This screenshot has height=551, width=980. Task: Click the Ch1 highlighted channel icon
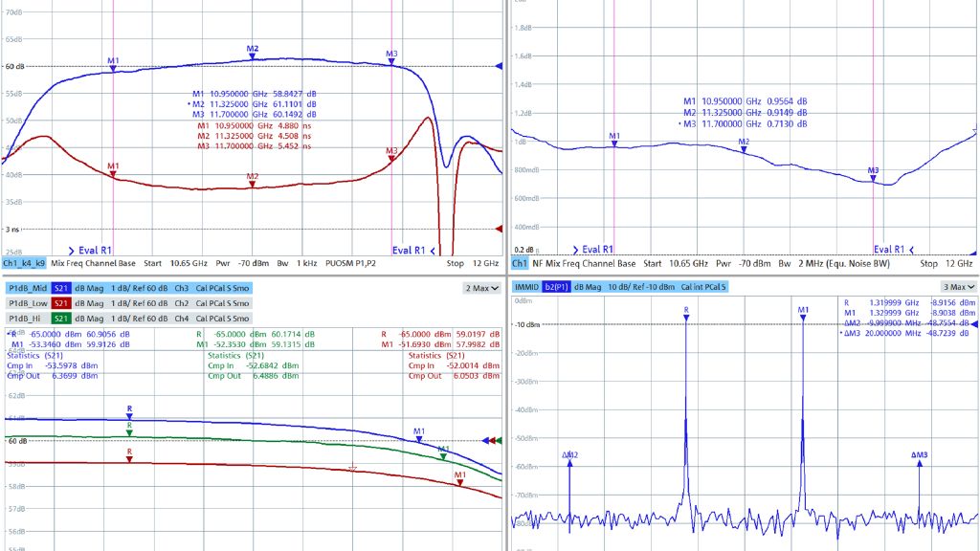pyautogui.click(x=522, y=263)
